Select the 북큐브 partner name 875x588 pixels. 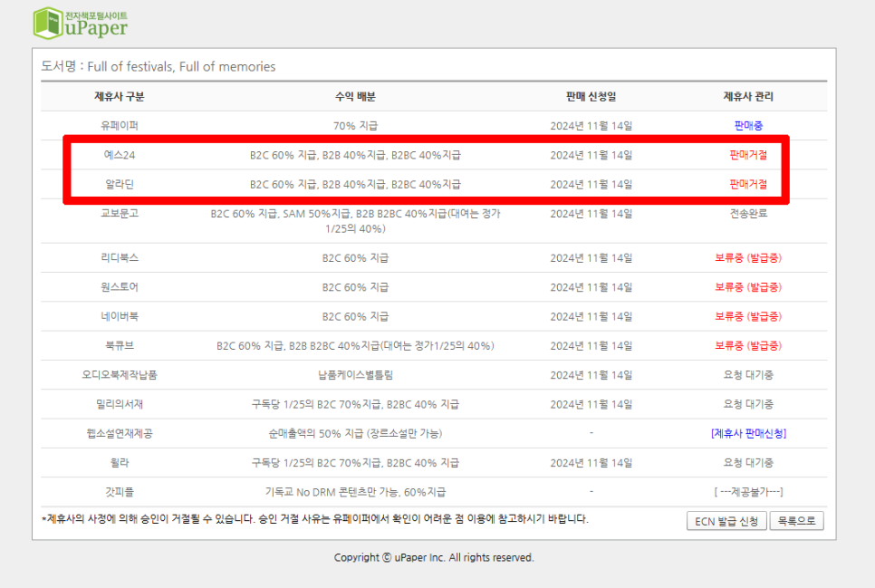tap(120, 346)
